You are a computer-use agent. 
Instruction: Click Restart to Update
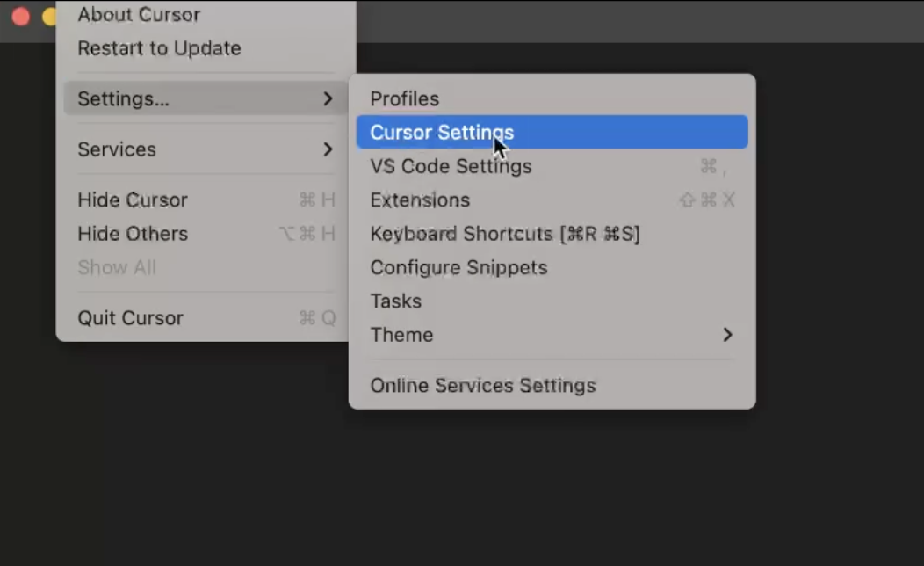pyautogui.click(x=159, y=48)
